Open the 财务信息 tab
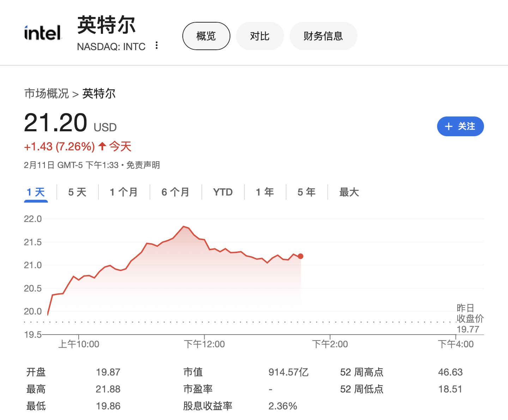 pos(323,36)
